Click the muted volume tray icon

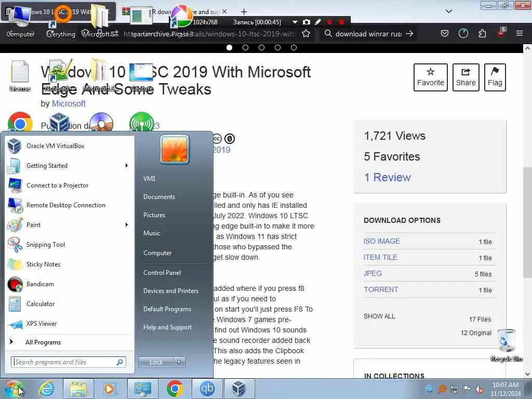point(480,389)
